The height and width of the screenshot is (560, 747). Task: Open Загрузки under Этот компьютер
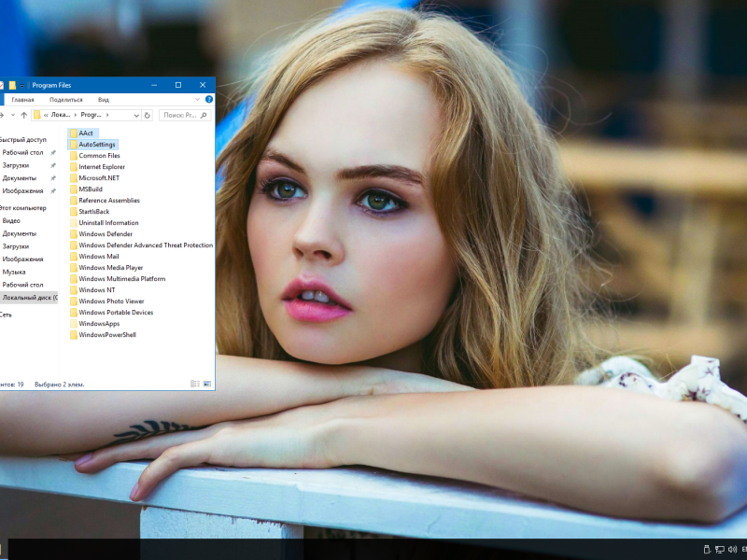tap(15, 246)
